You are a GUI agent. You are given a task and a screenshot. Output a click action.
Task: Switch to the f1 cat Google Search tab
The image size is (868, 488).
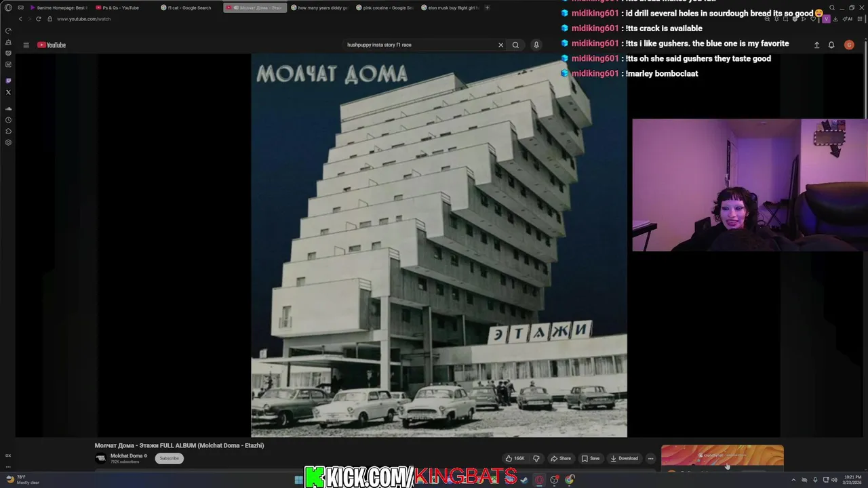pyautogui.click(x=189, y=7)
